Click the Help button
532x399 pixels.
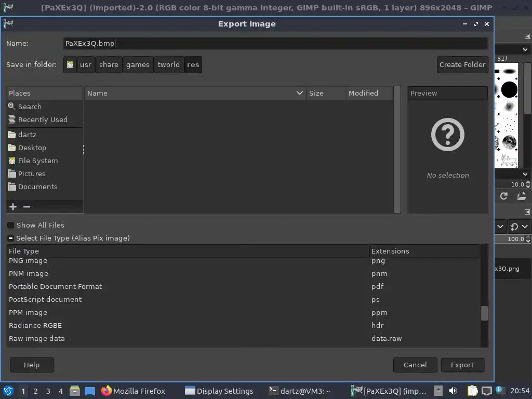click(x=32, y=365)
